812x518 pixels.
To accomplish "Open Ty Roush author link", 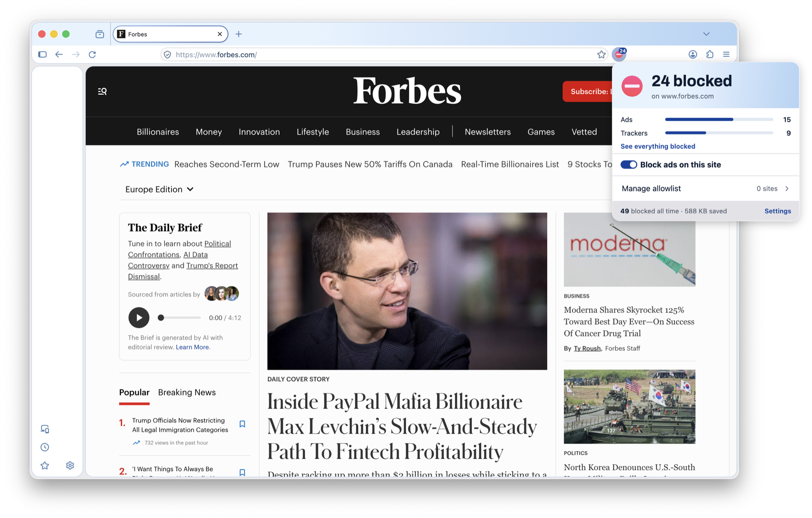I will (587, 348).
